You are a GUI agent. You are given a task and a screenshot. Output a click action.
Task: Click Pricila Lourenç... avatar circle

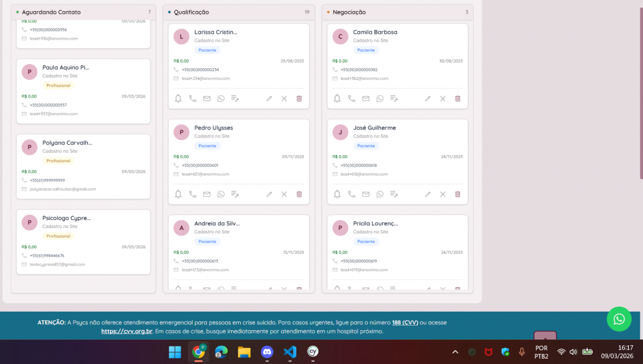[340, 228]
